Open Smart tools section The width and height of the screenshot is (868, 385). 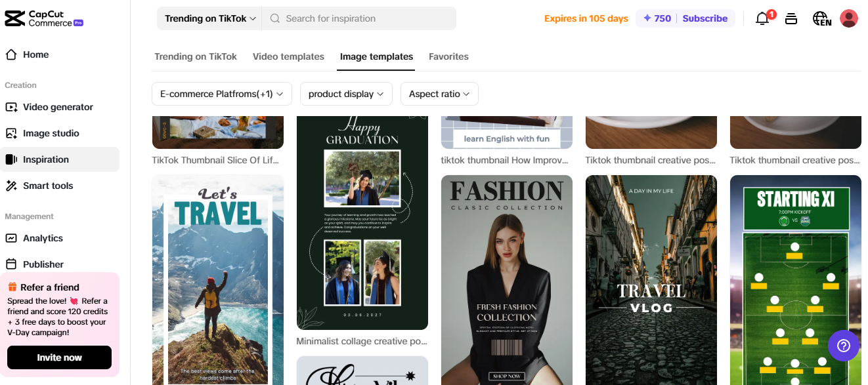coord(60,186)
